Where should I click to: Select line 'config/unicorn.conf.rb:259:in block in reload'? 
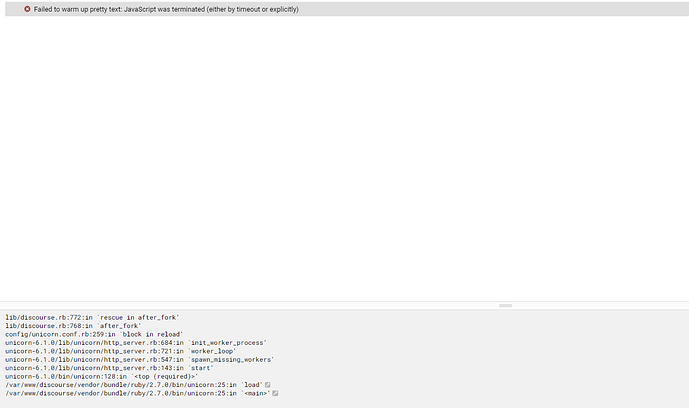[x=94, y=334]
